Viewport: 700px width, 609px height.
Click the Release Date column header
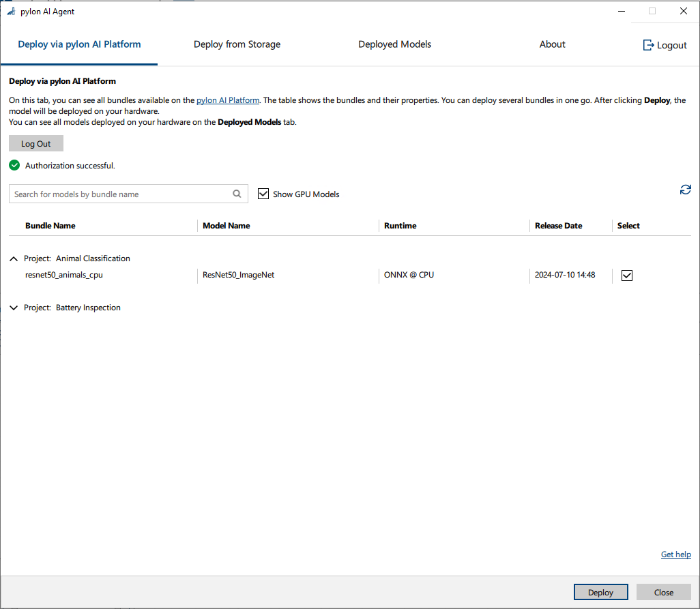[559, 226]
